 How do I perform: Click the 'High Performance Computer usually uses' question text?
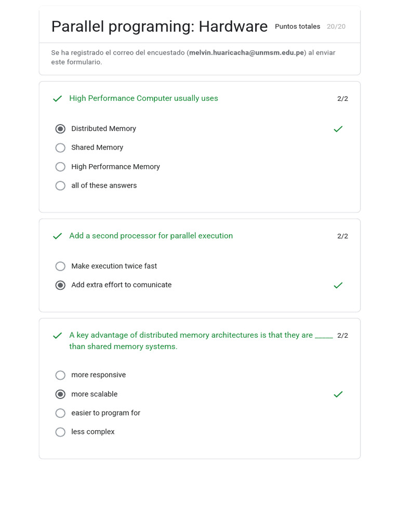click(x=143, y=99)
